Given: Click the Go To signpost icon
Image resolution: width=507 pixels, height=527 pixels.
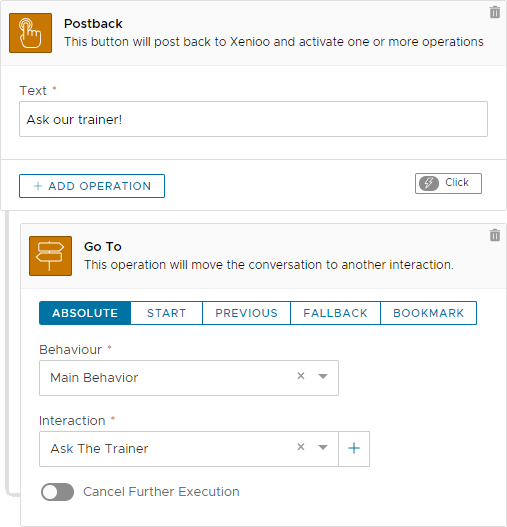Looking at the screenshot, I should coord(50,256).
